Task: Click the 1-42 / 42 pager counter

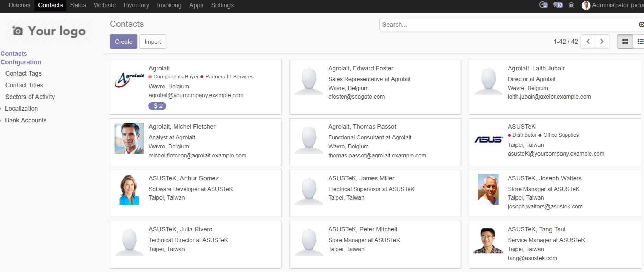Action: coord(566,42)
